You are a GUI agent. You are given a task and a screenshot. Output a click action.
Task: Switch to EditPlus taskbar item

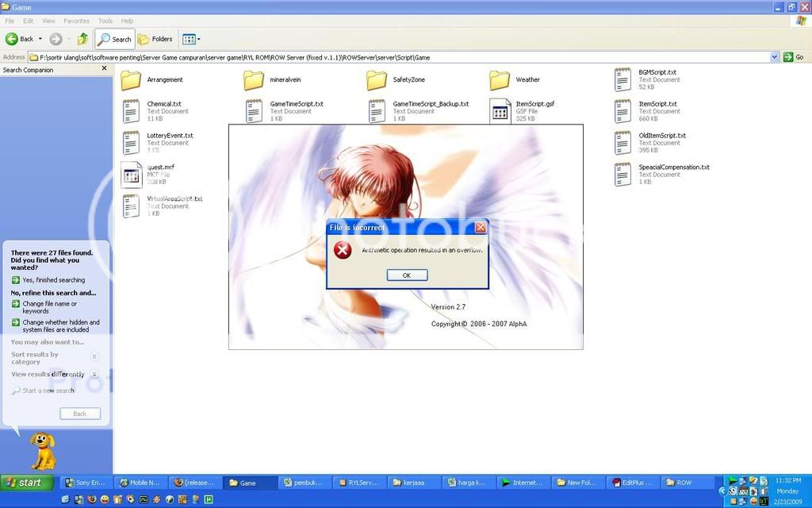pos(631,483)
